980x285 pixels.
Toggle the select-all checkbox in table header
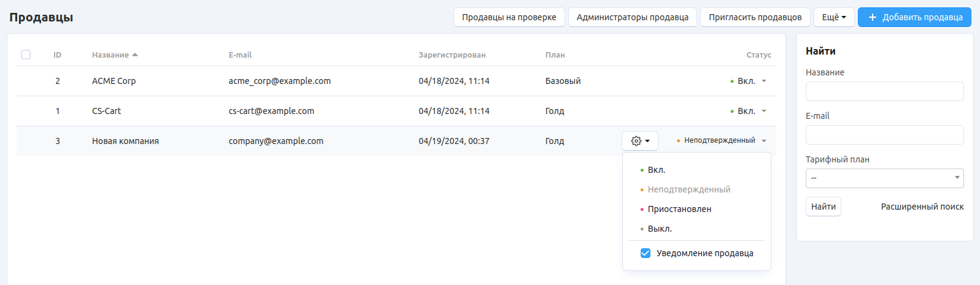(x=26, y=55)
